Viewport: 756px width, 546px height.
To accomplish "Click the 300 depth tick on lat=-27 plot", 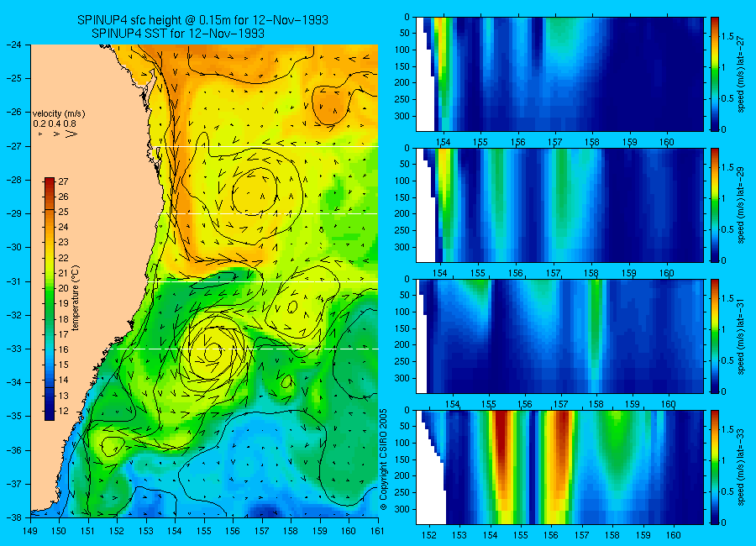I will point(402,116).
